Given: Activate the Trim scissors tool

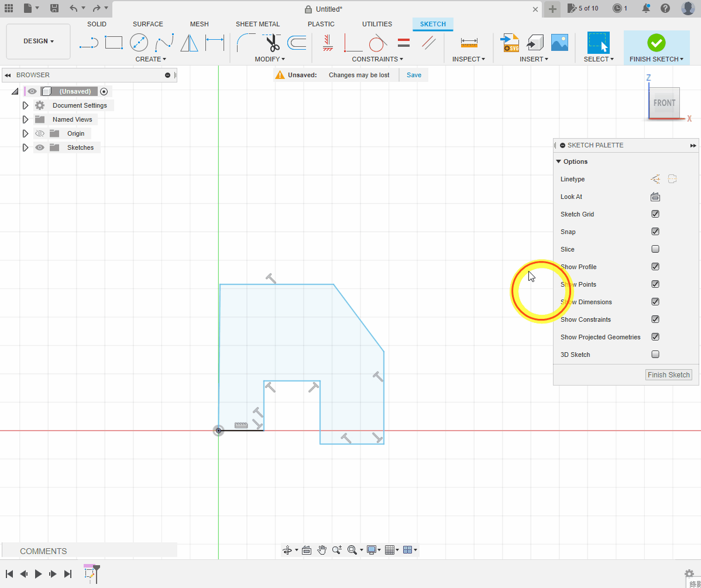Looking at the screenshot, I should 272,43.
